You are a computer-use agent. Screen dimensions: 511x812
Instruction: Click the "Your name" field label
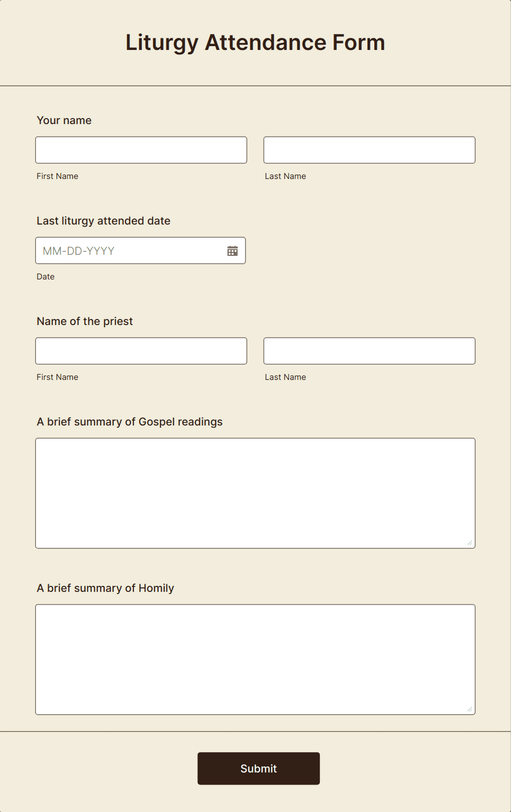coord(64,120)
